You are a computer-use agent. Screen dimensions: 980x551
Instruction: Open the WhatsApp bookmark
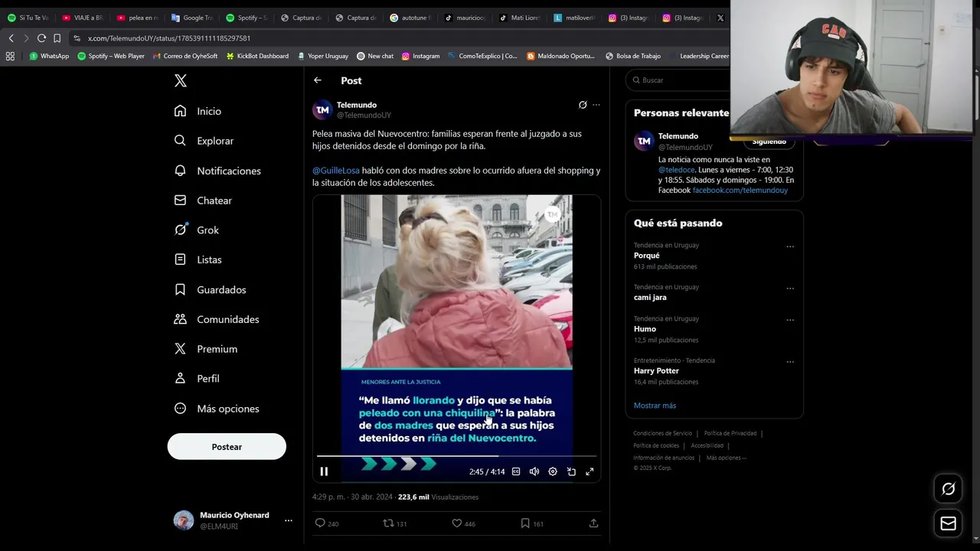click(49, 56)
